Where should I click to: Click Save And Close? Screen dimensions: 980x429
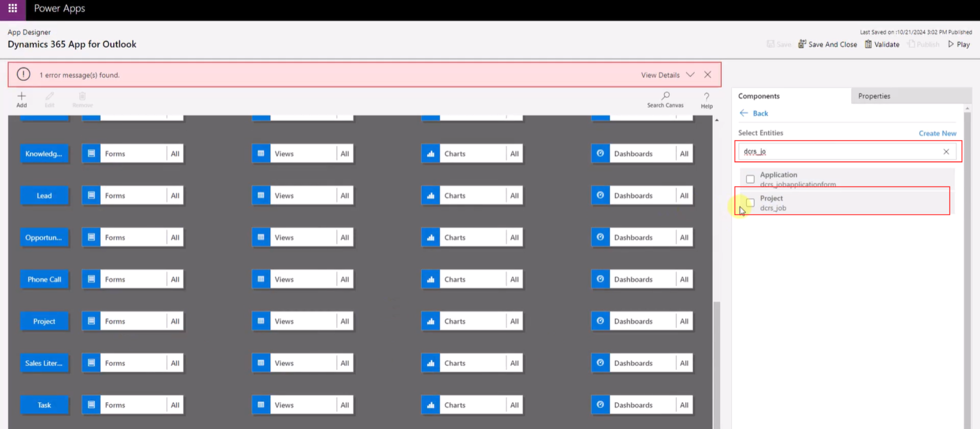(x=827, y=44)
